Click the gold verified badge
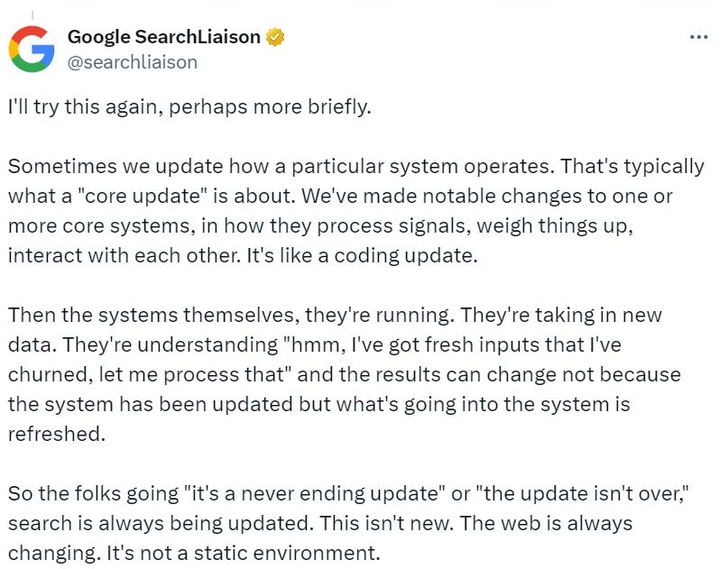 tap(275, 37)
